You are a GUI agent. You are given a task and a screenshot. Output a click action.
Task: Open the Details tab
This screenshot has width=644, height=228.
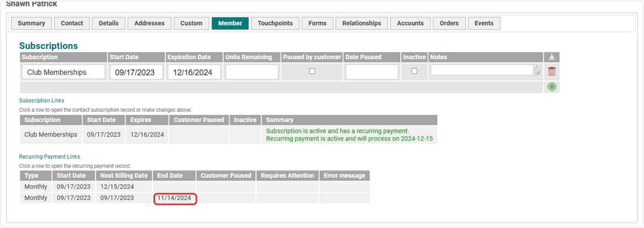108,23
